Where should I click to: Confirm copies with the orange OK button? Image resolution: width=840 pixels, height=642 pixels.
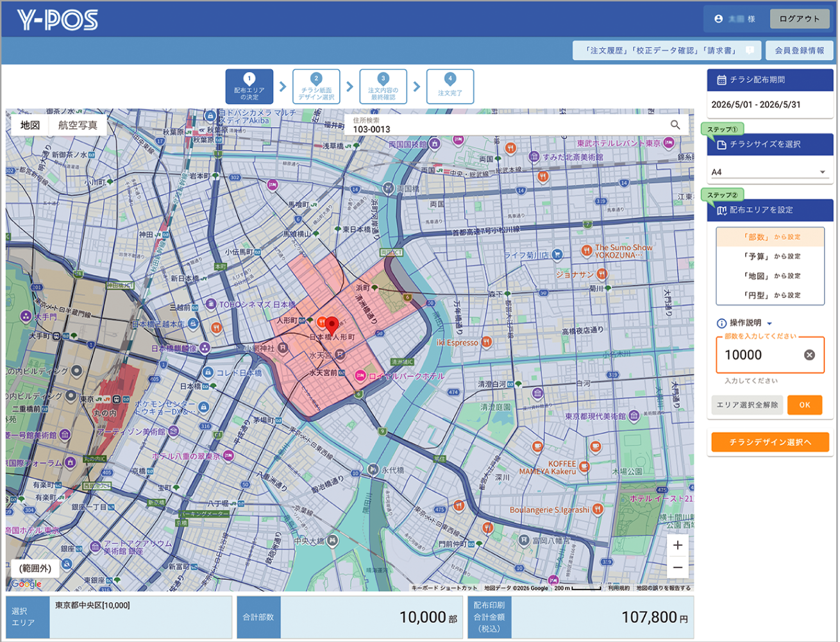pyautogui.click(x=805, y=405)
